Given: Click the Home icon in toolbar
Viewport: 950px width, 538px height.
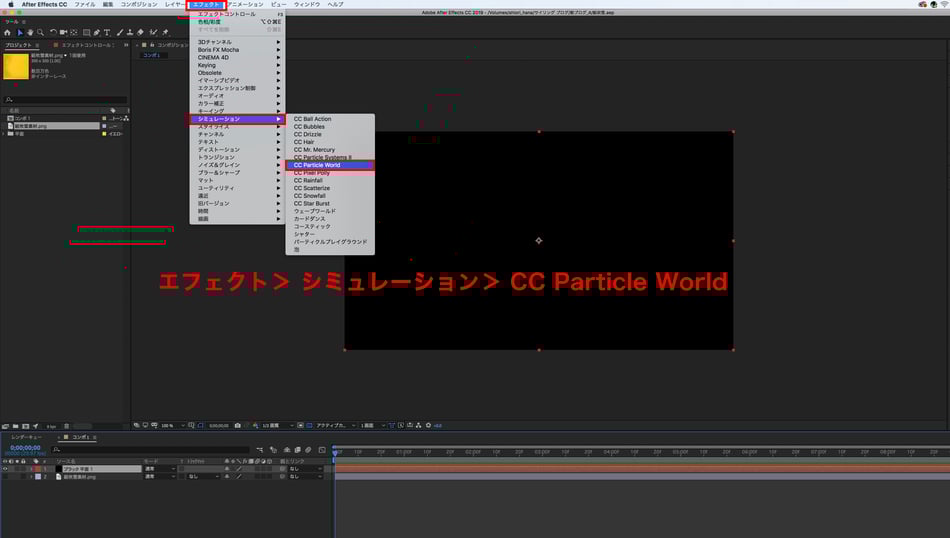Looking at the screenshot, I should (x=7, y=32).
